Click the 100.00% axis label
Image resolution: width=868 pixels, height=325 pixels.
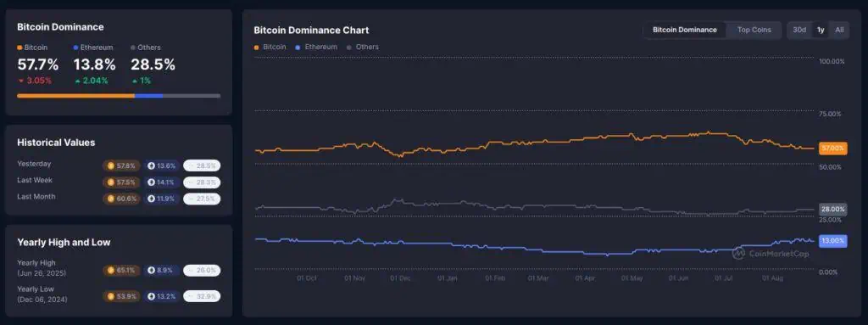point(832,62)
